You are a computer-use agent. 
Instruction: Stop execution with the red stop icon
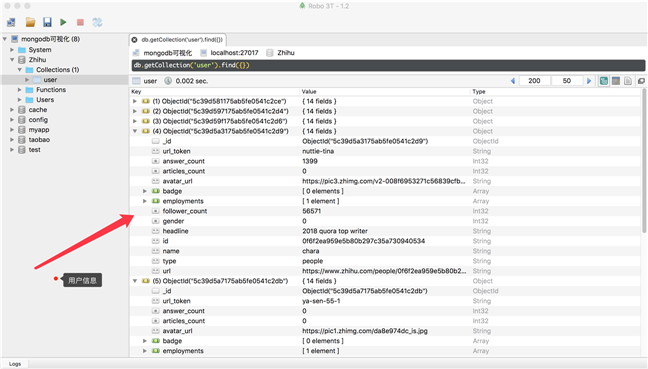(80, 22)
